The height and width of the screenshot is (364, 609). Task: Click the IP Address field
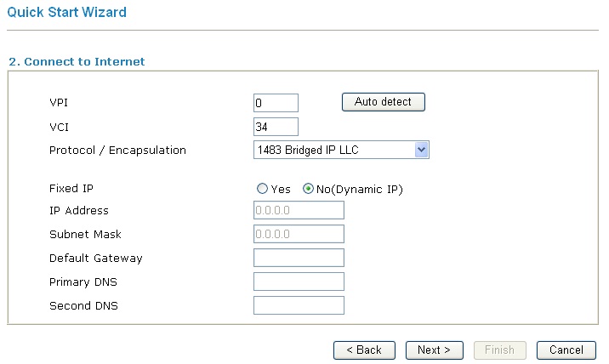point(299,211)
